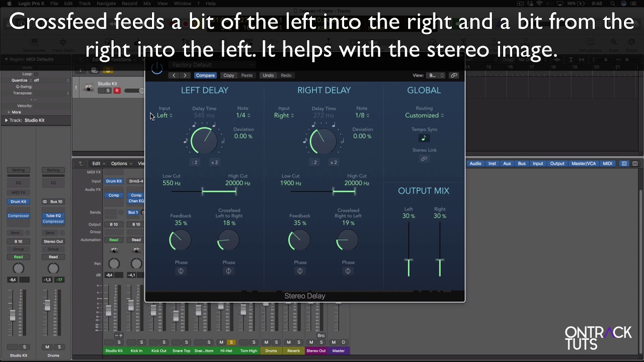Click the mixer wide channel strips icon
The width and height of the screenshot is (644, 362).
point(635,163)
